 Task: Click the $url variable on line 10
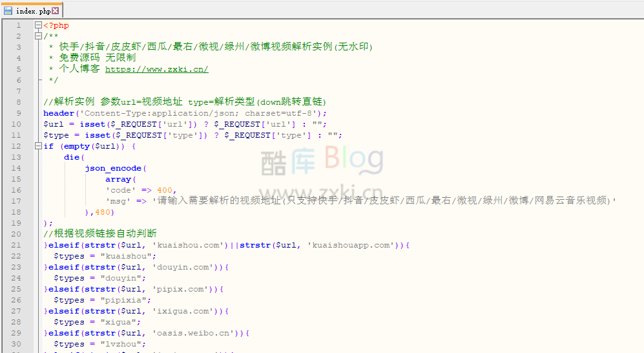tap(54, 124)
